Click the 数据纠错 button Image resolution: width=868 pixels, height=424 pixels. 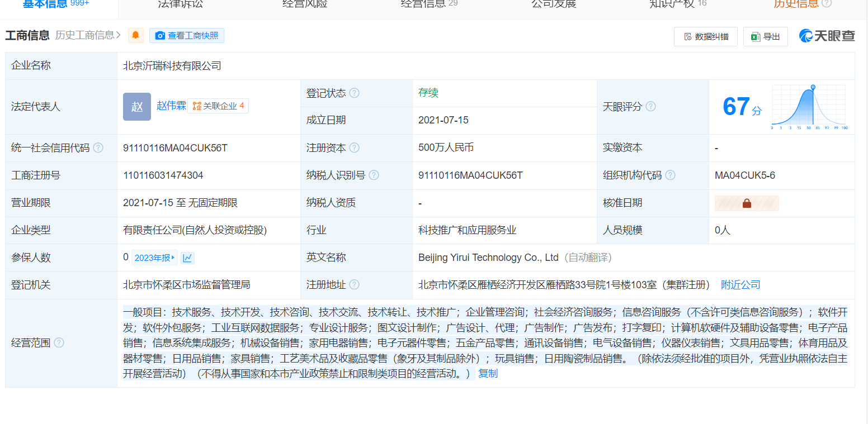click(706, 37)
